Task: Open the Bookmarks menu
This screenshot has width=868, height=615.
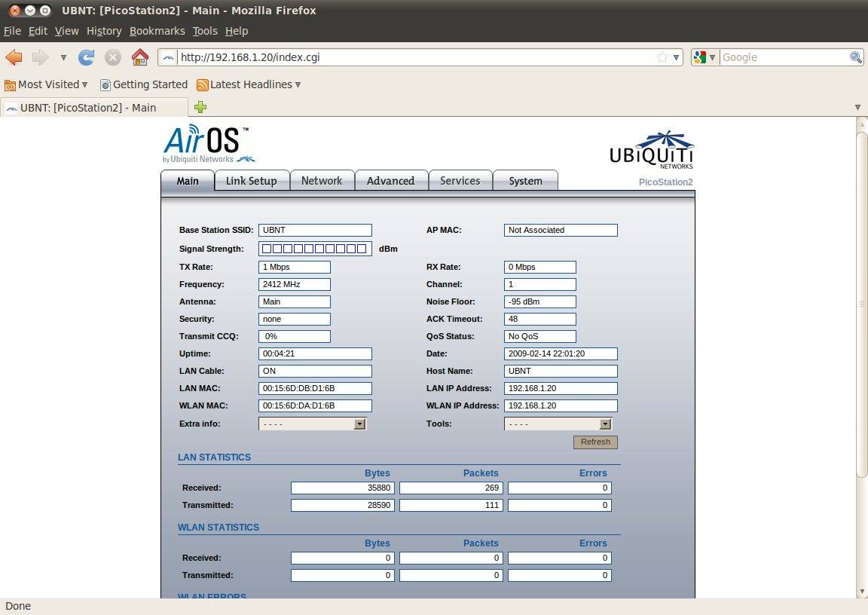Action: point(157,31)
